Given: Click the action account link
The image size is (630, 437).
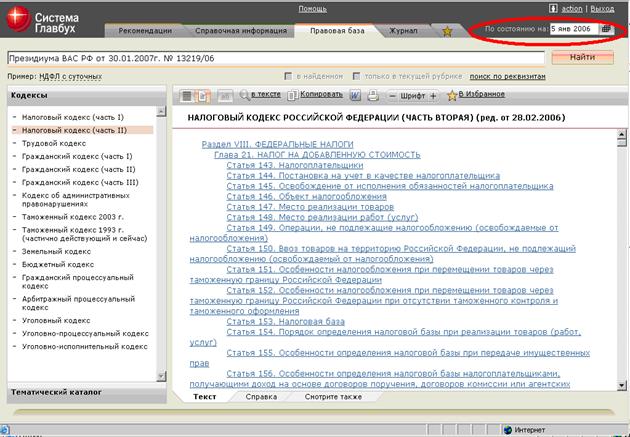Looking at the screenshot, I should 572,8.
